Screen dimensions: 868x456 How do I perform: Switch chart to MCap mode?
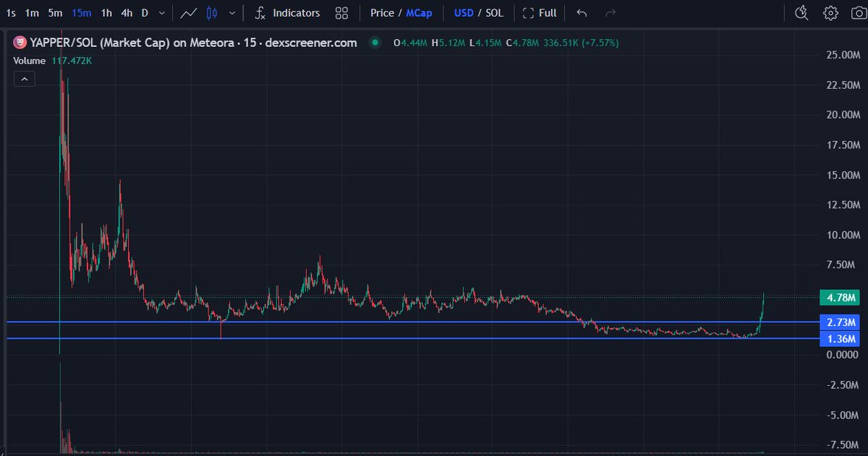419,13
